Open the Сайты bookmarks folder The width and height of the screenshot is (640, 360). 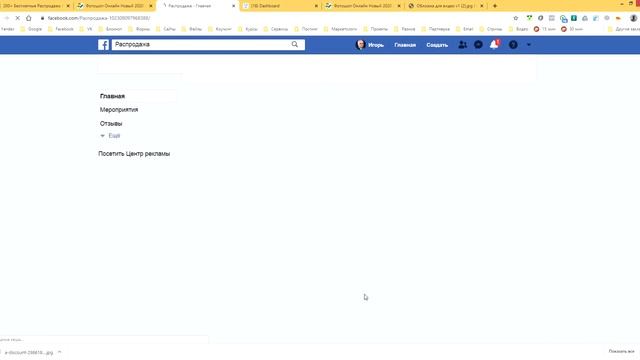pyautogui.click(x=166, y=29)
